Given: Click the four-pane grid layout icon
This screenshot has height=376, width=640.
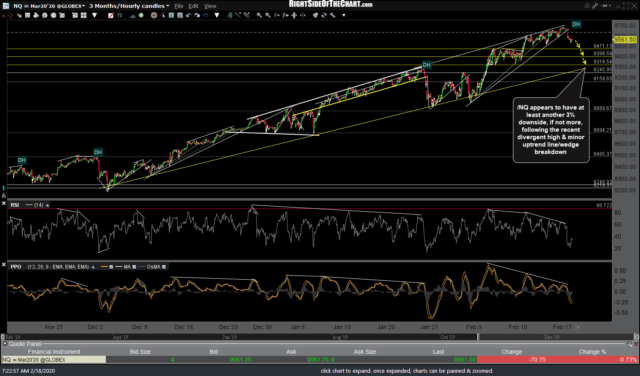Looking at the screenshot, I should click(84, 16).
